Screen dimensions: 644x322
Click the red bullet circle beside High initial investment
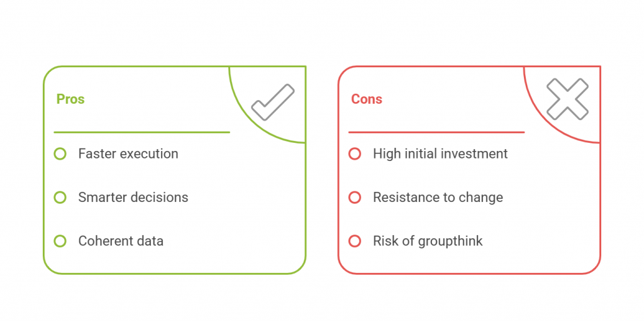pyautogui.click(x=355, y=153)
